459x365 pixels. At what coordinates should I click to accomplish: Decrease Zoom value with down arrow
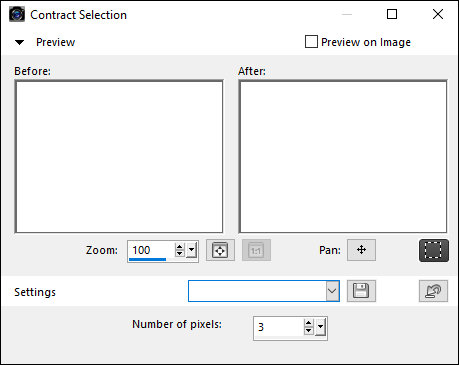point(180,254)
